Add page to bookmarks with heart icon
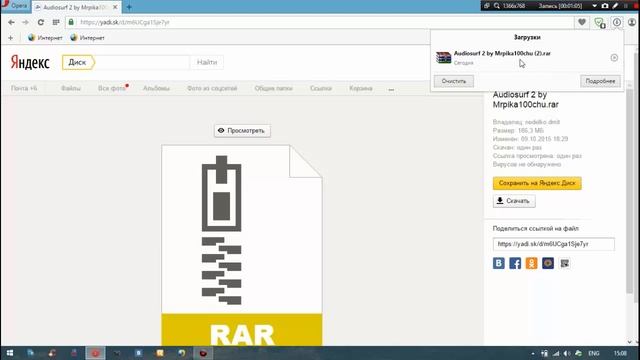 pyautogui.click(x=582, y=22)
